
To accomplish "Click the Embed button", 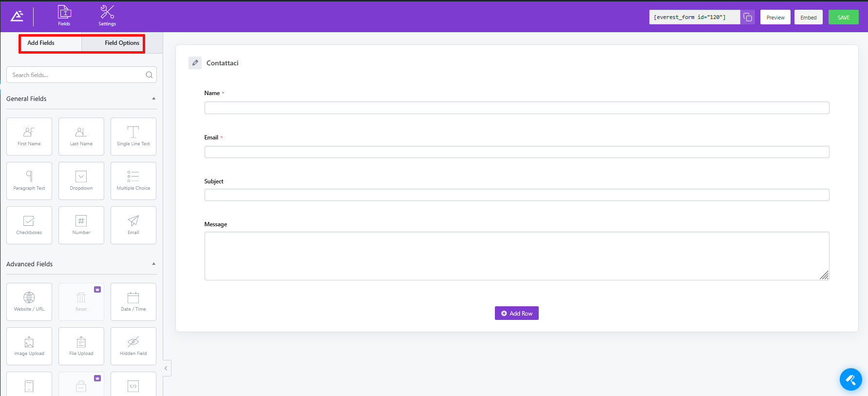I will [x=809, y=17].
